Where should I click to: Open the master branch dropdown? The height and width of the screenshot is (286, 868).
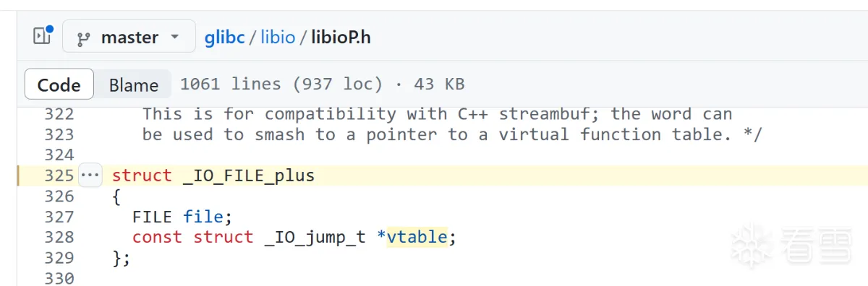tap(129, 37)
